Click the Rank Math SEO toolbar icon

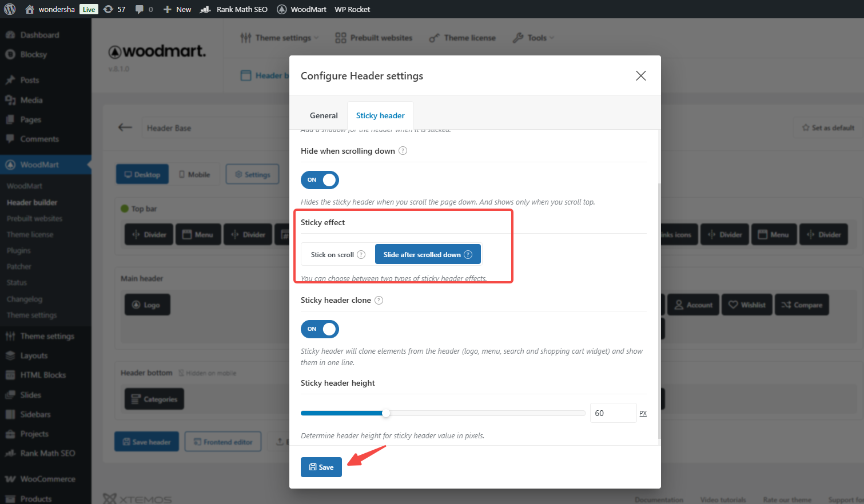(205, 9)
